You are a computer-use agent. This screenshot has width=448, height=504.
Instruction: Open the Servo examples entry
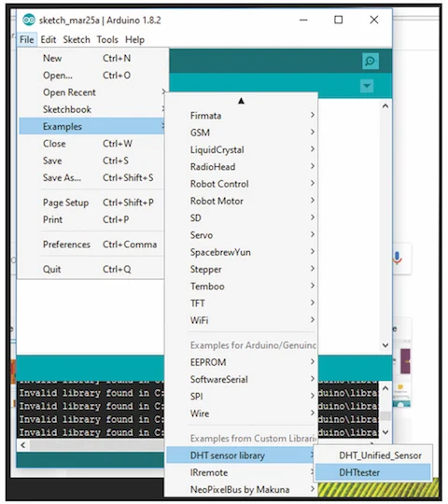(242, 234)
